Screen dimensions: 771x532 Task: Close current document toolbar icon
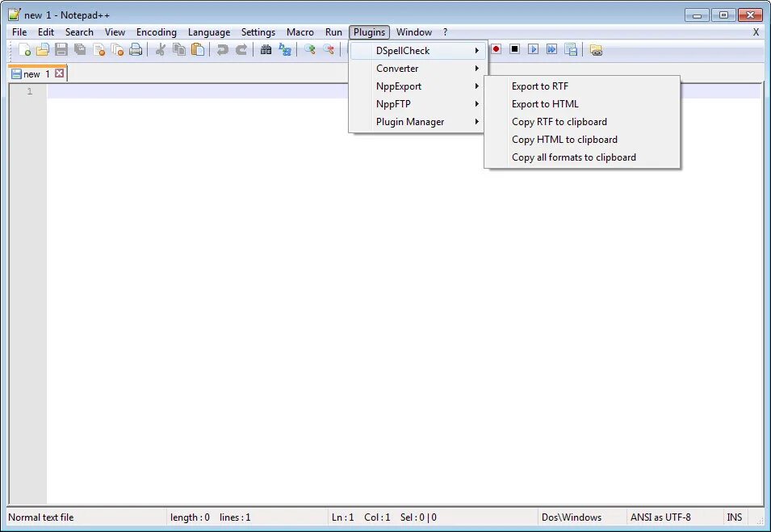click(98, 50)
